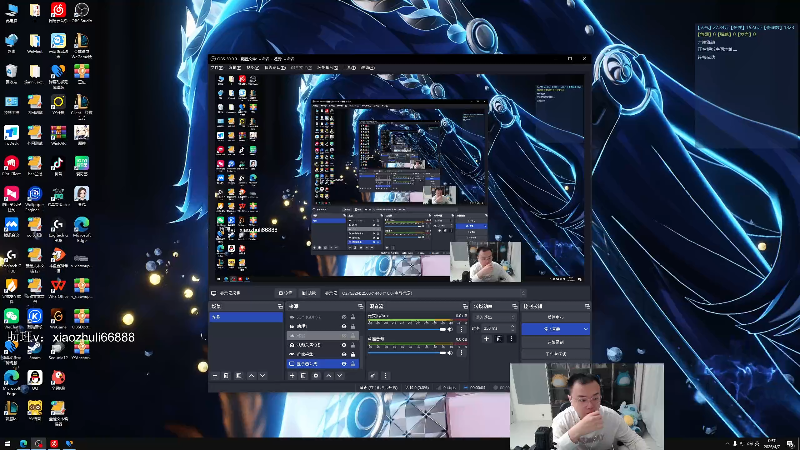
Task: Toggle visibility eye of the blue selected source
Action: (344, 364)
